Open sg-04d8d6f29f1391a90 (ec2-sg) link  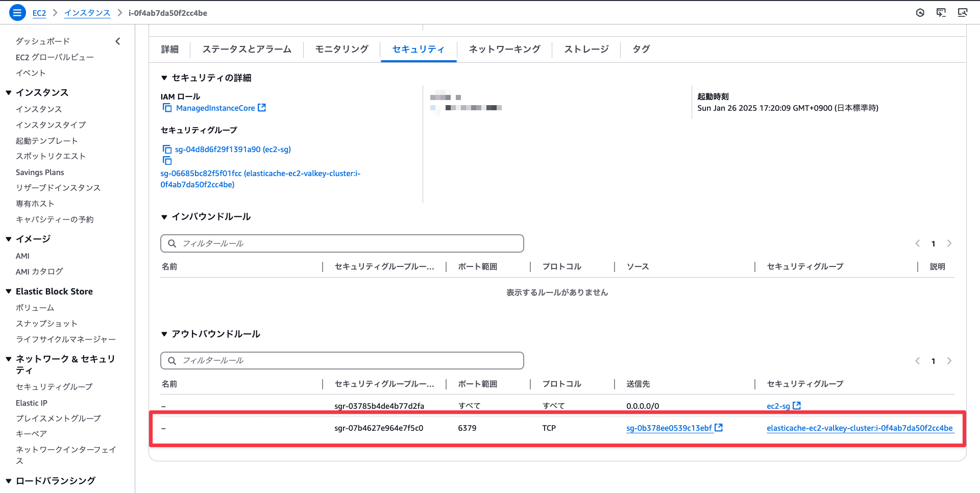tap(233, 149)
